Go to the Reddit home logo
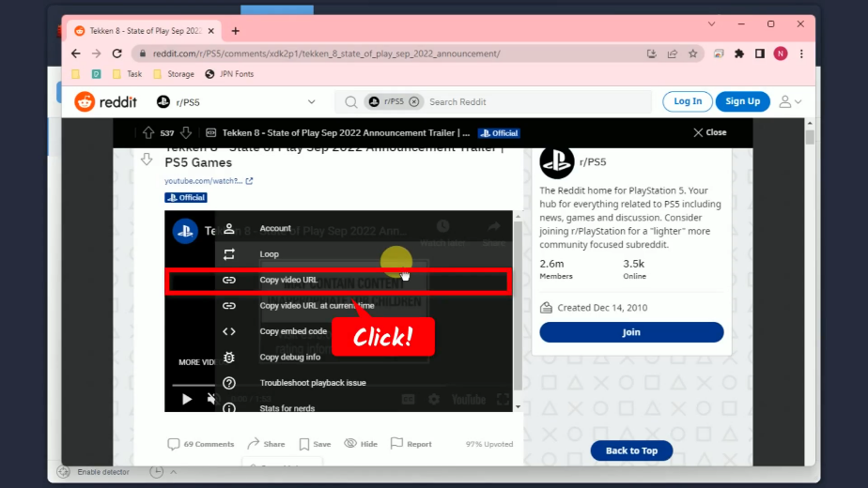 click(x=106, y=101)
